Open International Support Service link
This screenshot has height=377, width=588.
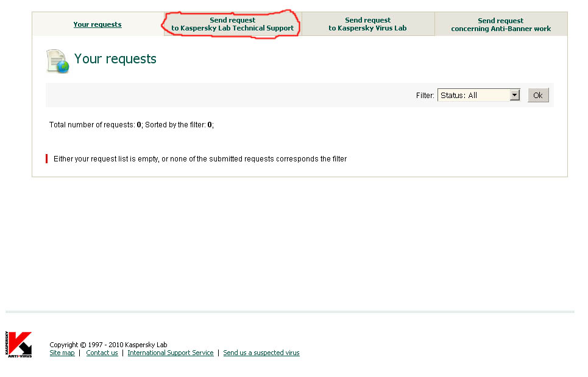[x=171, y=353]
